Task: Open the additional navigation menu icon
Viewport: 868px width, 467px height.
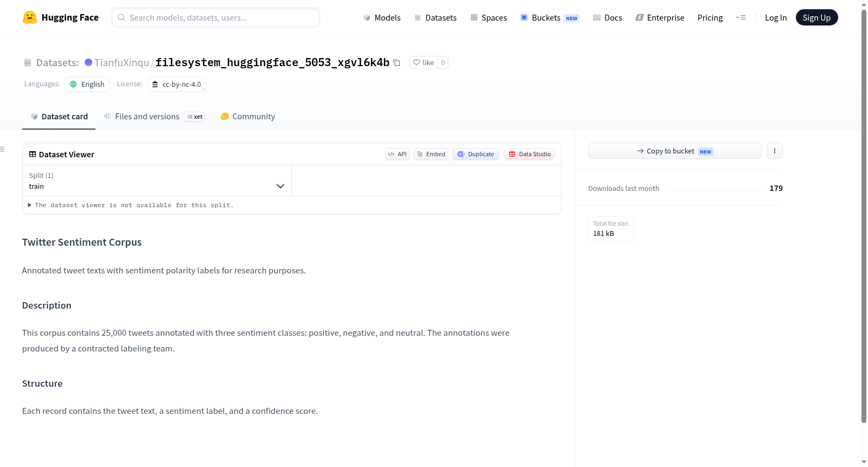Action: (x=741, y=17)
